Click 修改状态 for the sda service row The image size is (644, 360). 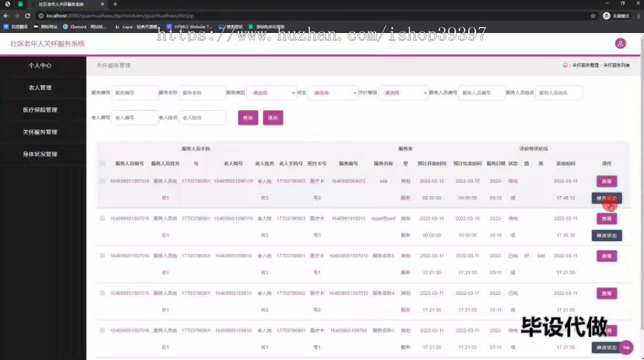pos(607,198)
